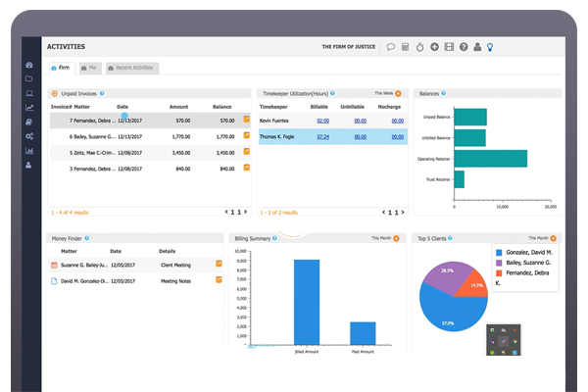Open the dashboard icon in sidebar

point(29,65)
